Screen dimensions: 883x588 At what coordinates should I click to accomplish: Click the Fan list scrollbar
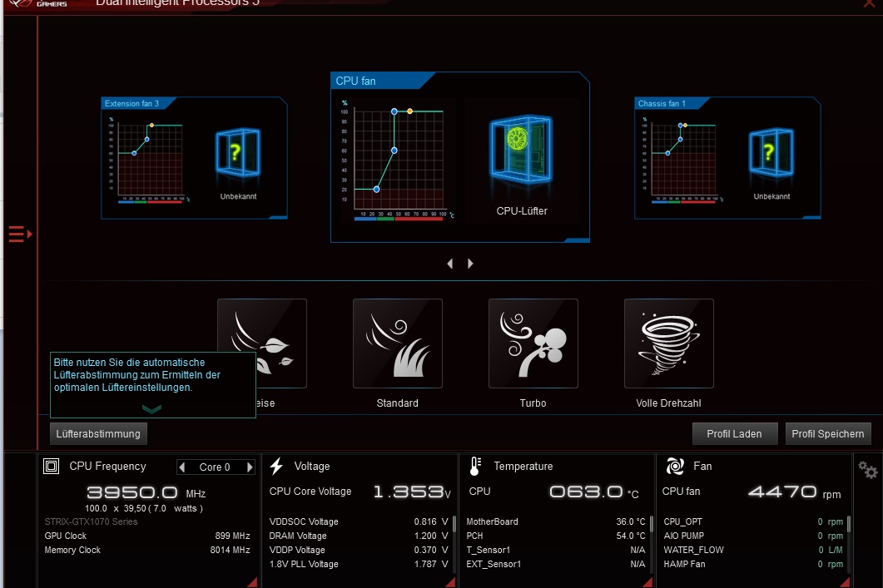tap(849, 526)
